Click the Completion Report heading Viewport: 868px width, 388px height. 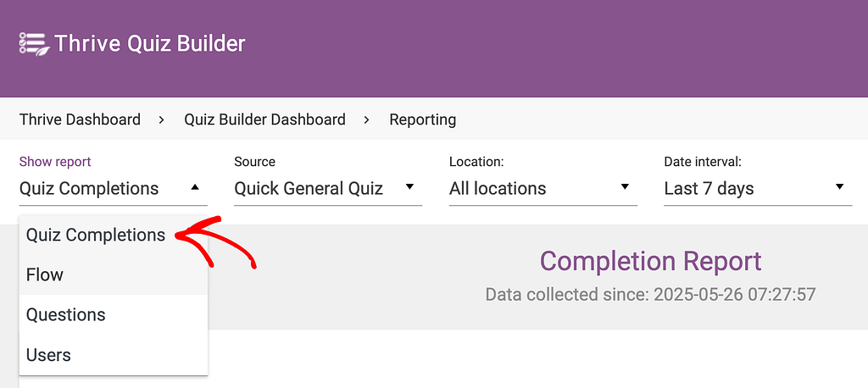tap(650, 261)
